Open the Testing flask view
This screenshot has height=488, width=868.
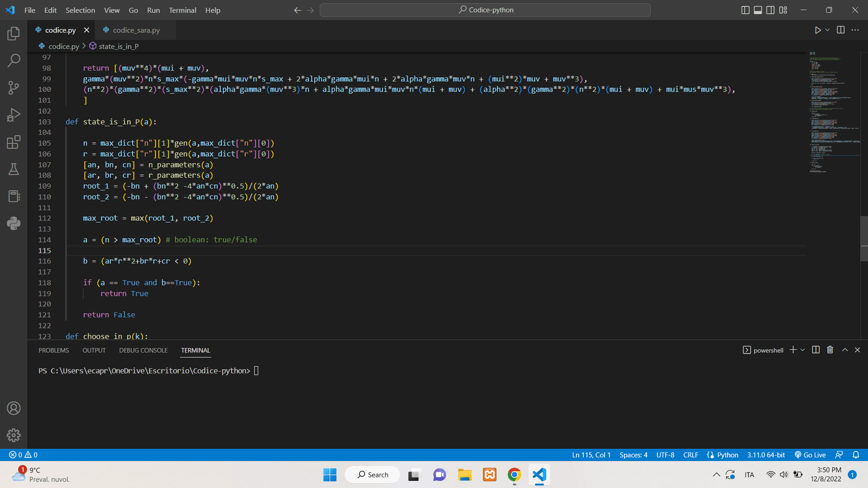14,169
